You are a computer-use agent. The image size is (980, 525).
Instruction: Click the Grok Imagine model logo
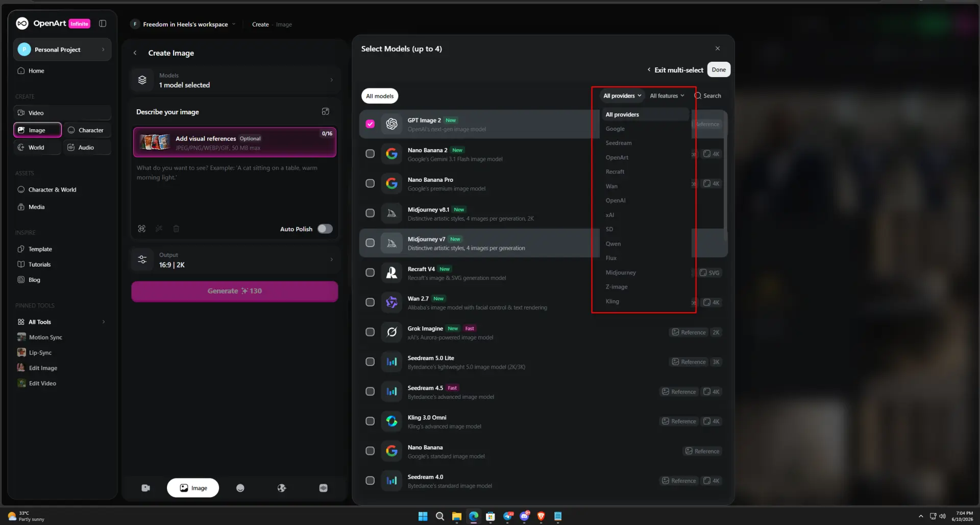(392, 332)
